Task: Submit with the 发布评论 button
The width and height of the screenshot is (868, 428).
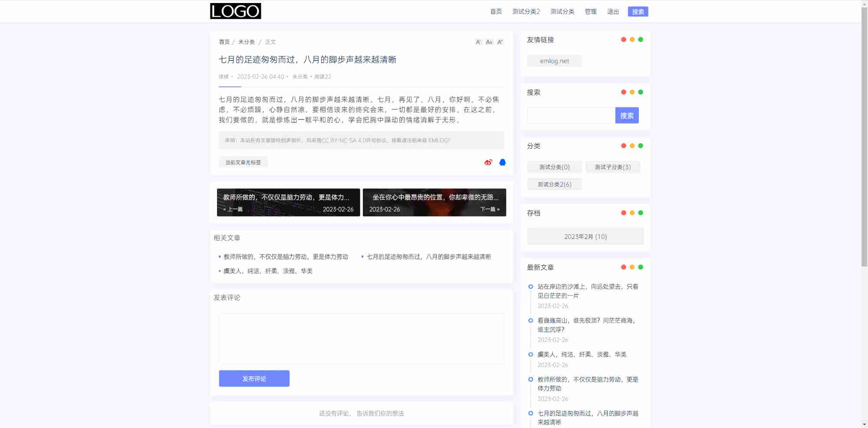Action: pos(254,379)
